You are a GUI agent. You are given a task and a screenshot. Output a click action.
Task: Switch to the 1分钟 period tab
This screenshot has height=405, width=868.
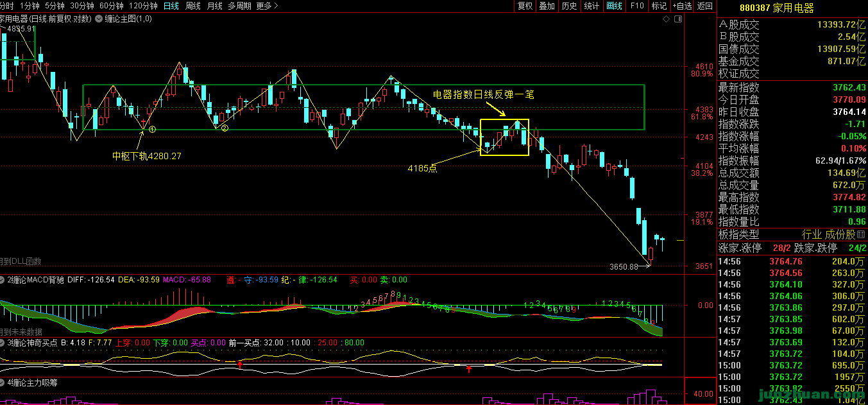coord(30,6)
